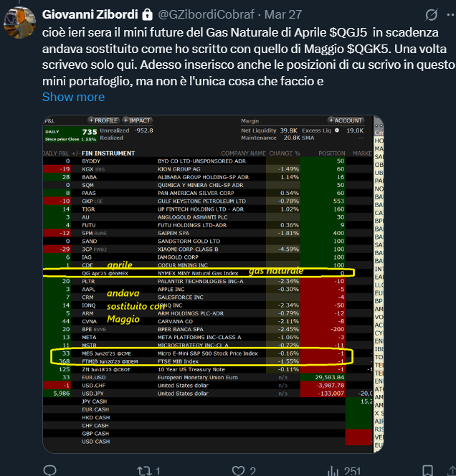Image resolution: width=456 pixels, height=476 pixels.
Task: Open the Grok circle-slash icon at top right
Action: (432, 15)
